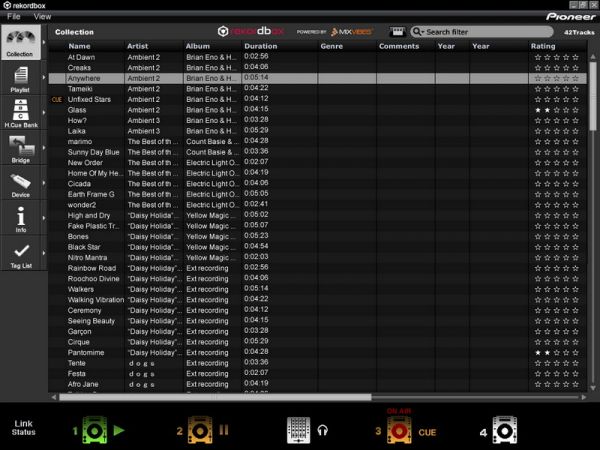Click the mixer icon in link status bar
Image resolution: width=600 pixels, height=450 pixels.
(298, 430)
